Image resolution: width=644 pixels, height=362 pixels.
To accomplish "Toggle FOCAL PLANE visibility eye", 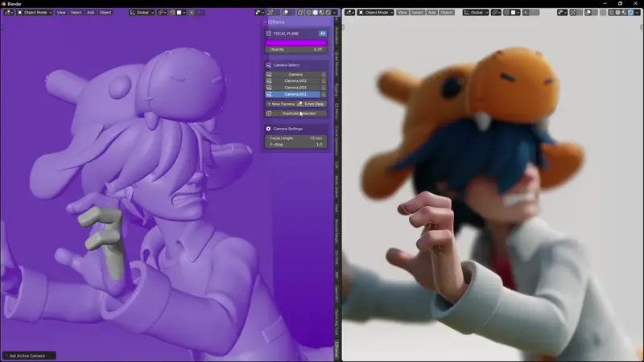I will click(x=323, y=33).
